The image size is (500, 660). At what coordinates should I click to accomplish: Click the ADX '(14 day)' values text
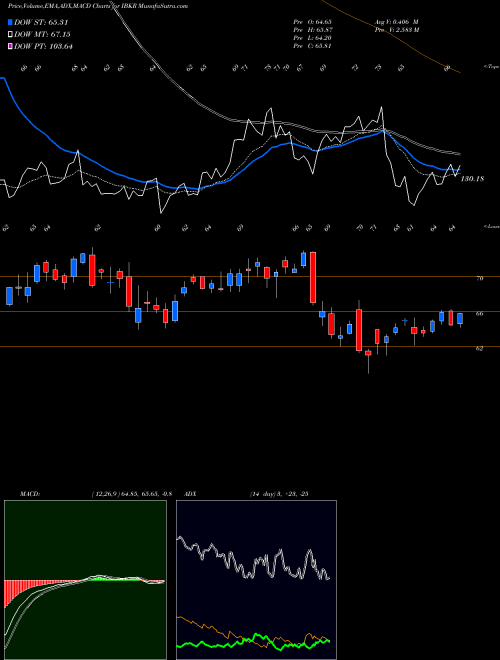(279, 494)
